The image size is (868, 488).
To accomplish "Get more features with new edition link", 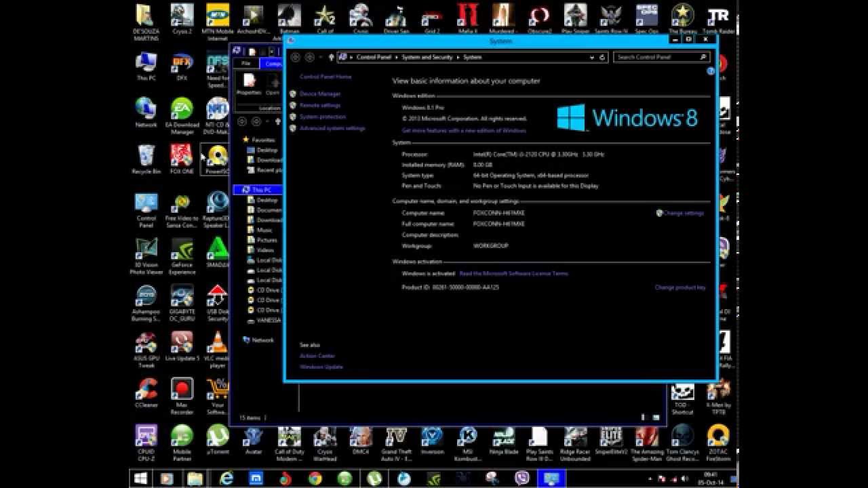I will click(x=464, y=130).
